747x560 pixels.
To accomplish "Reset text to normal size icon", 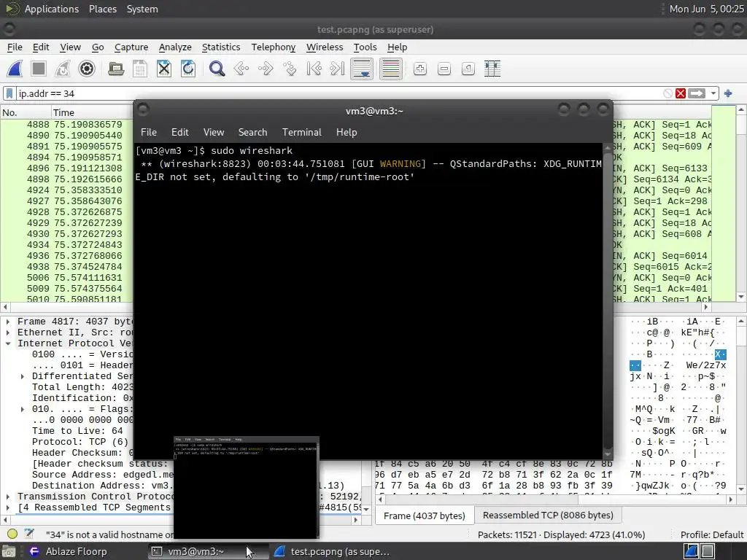I will (468, 69).
